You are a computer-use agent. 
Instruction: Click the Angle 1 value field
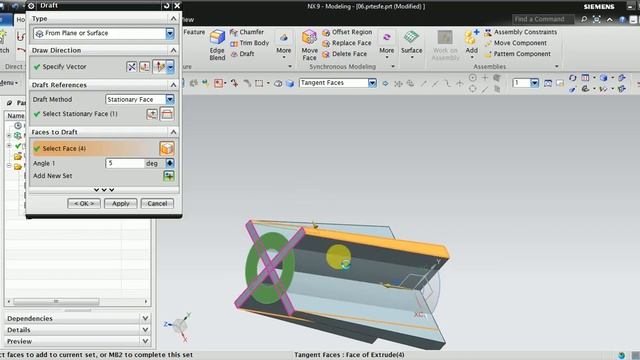point(125,163)
